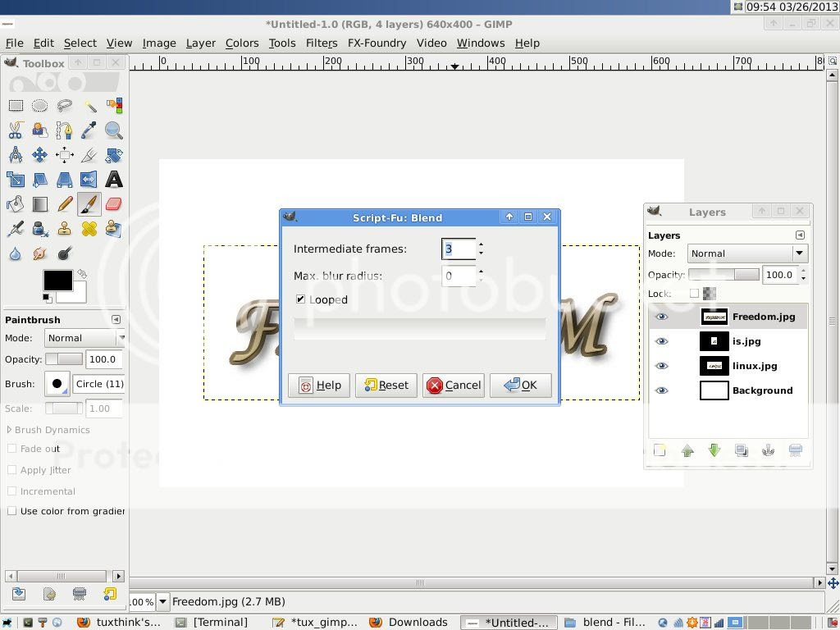This screenshot has width=840, height=630.
Task: Open the Paintbrush Mode dropdown
Action: tap(84, 338)
